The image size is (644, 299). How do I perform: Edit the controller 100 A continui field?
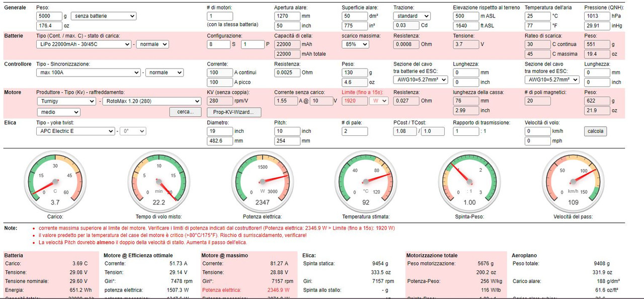220,72
